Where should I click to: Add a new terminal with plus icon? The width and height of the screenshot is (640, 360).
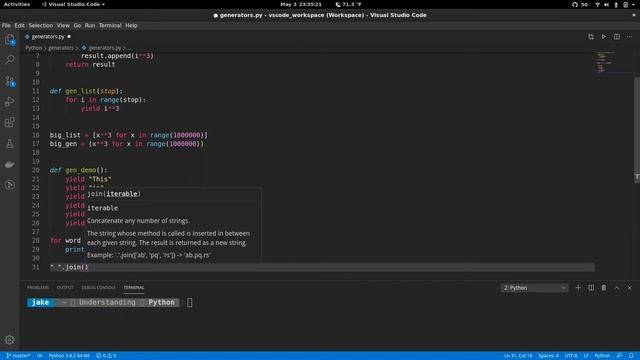point(578,288)
